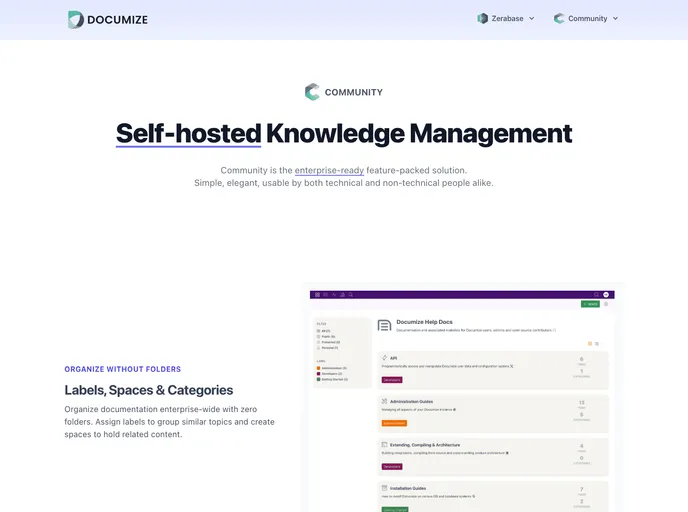Click the Community logo above the main heading
688x512 pixels.
tap(344, 92)
